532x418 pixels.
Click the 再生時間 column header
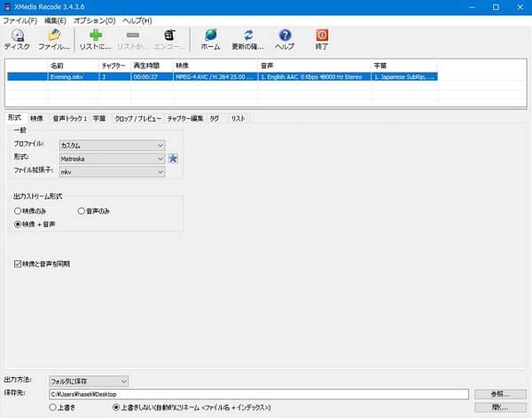point(152,66)
